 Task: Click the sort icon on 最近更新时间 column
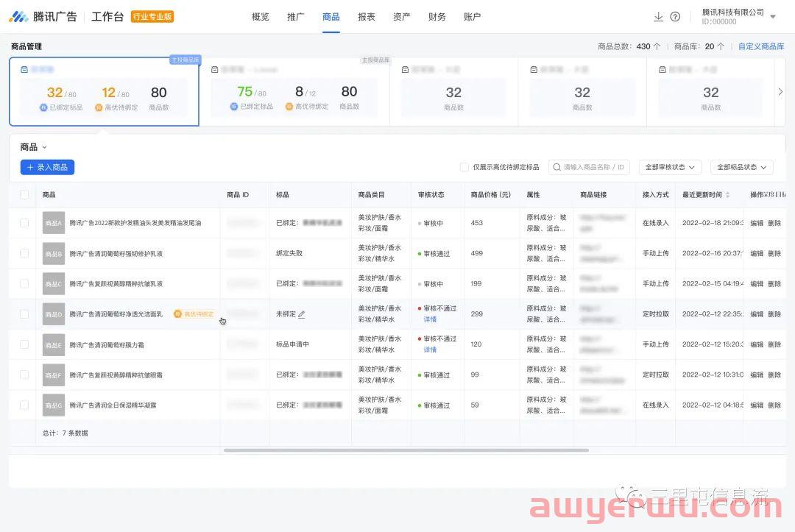point(728,195)
